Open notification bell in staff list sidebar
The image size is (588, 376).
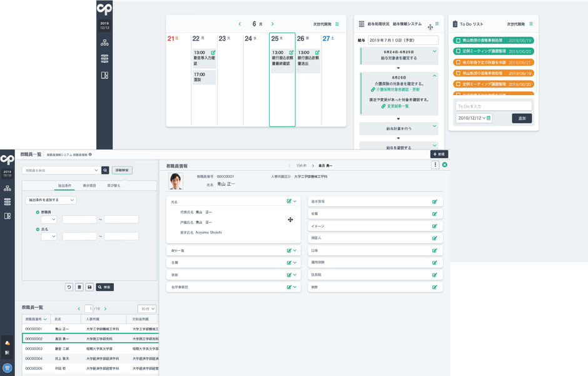7,343
